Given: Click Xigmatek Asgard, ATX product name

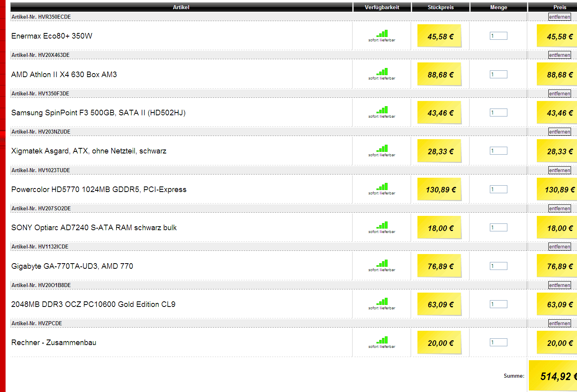Looking at the screenshot, I should (x=89, y=151).
